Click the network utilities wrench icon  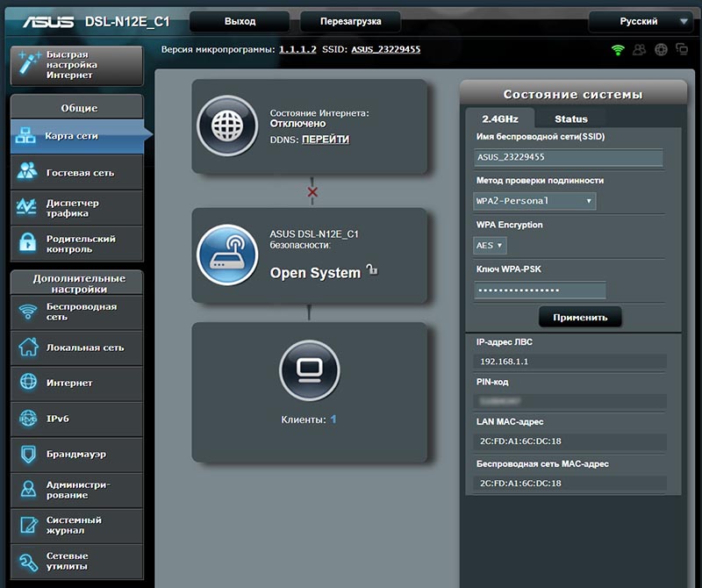(28, 562)
